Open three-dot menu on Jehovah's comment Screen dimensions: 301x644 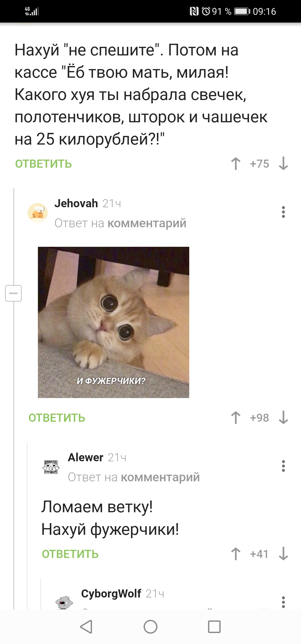(x=283, y=212)
